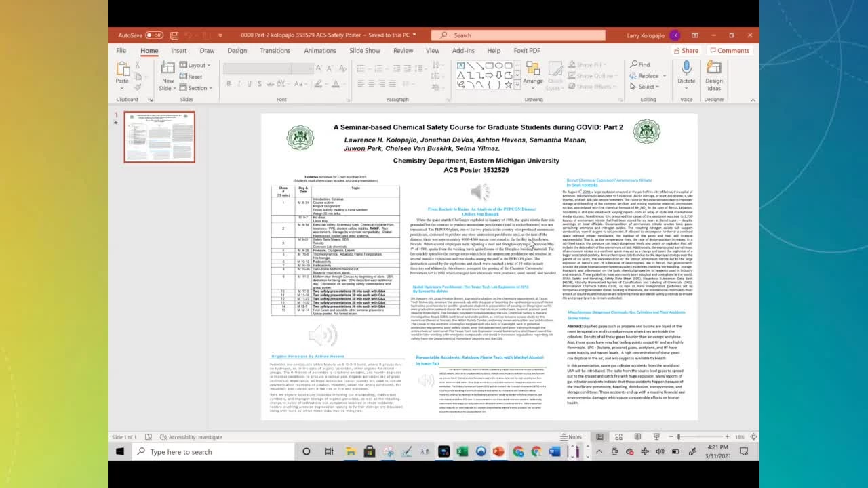This screenshot has height=488, width=868.
Task: Click the Save icon in title bar
Action: click(174, 35)
